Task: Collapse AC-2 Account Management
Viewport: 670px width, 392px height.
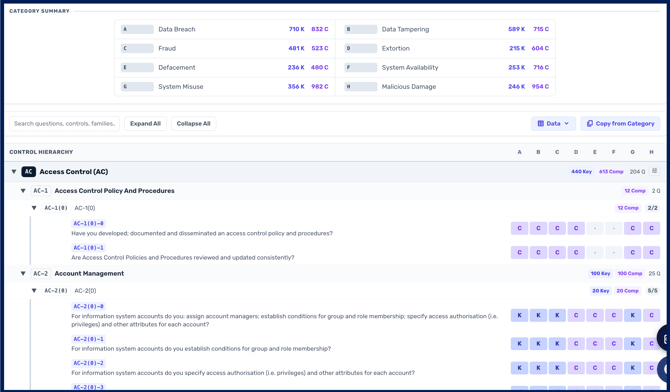Action: coord(23,274)
